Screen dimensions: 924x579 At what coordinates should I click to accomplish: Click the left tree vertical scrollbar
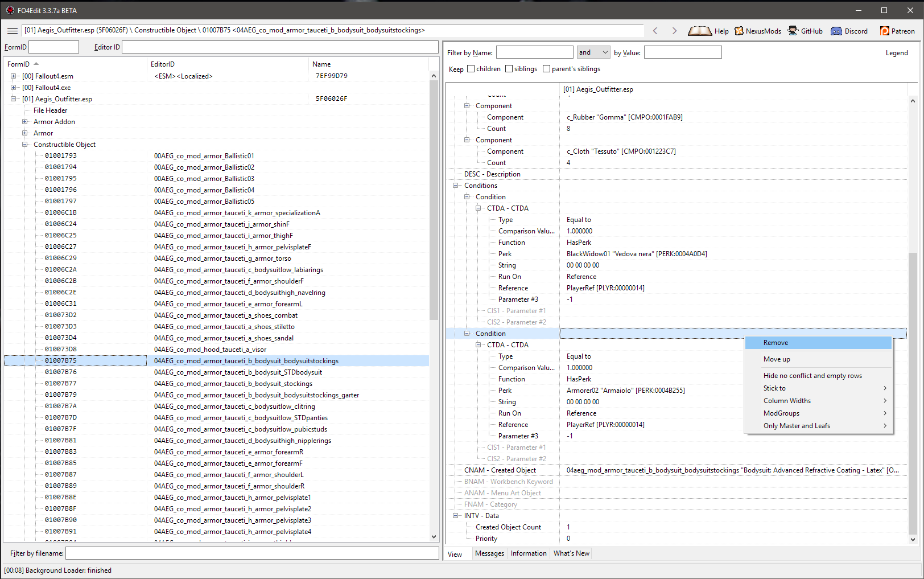434,200
